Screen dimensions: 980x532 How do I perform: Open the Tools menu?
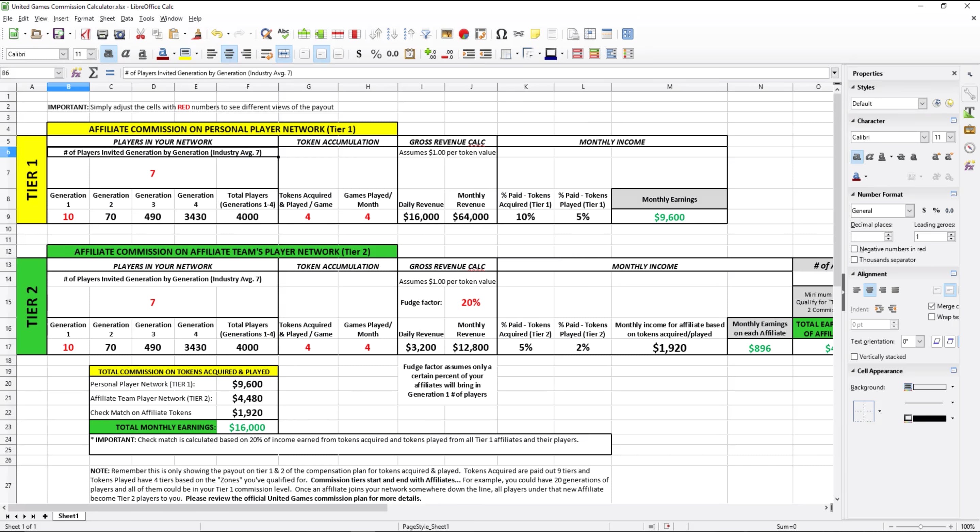146,18
